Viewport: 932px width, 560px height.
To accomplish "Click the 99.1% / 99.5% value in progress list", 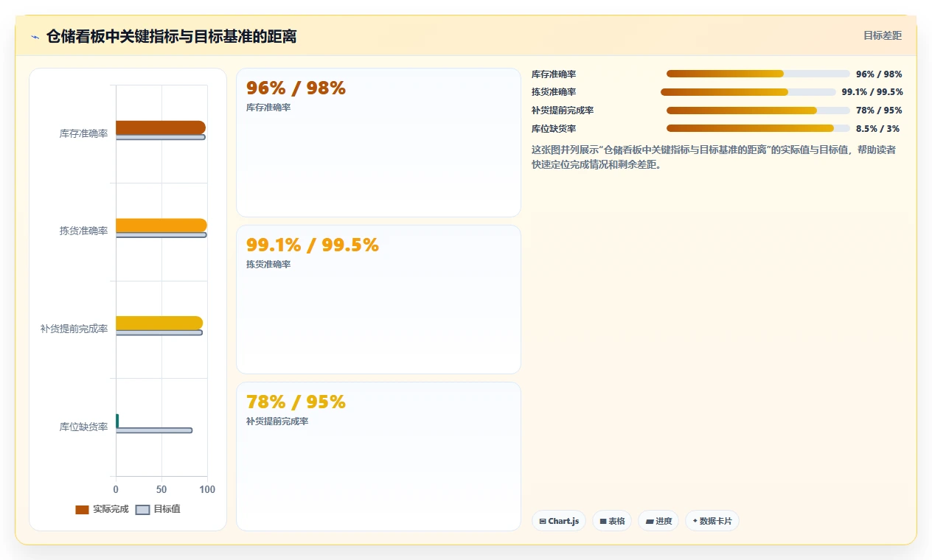I will coord(872,92).
